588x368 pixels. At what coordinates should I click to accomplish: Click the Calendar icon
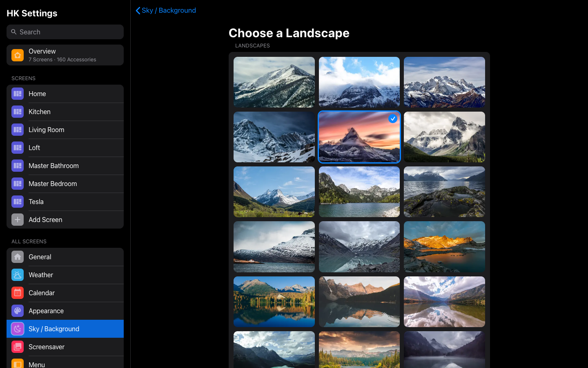point(18,293)
